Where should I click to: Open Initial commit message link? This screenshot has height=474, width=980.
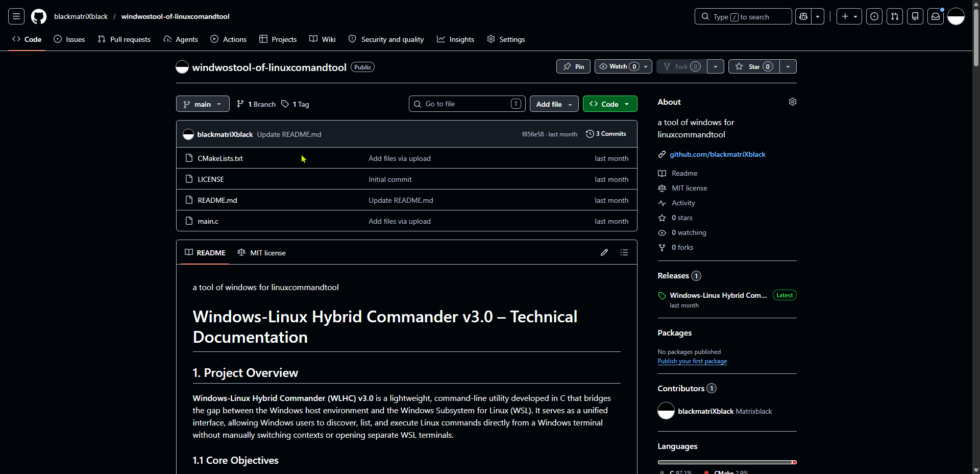[390, 179]
